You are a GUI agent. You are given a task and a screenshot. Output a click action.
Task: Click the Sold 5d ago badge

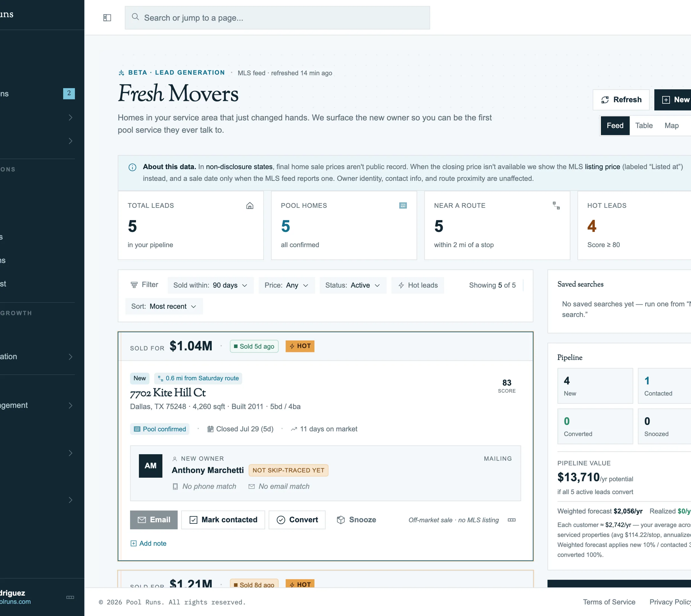(254, 346)
